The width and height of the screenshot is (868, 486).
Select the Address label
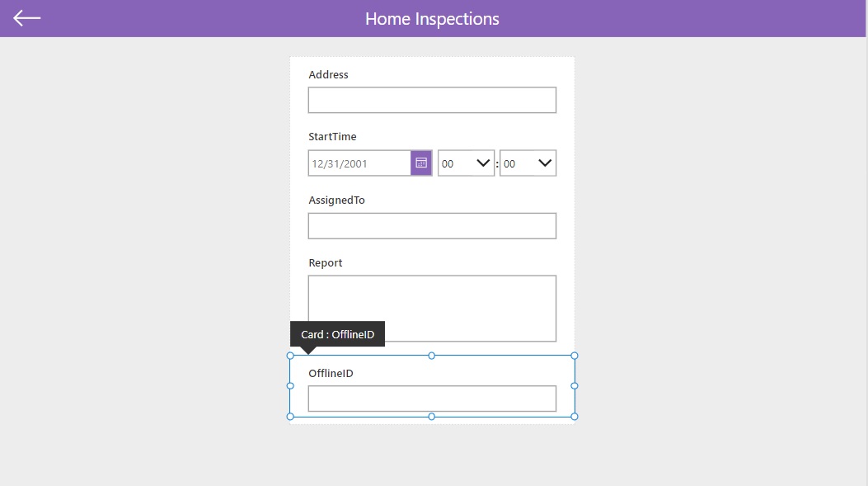click(328, 74)
